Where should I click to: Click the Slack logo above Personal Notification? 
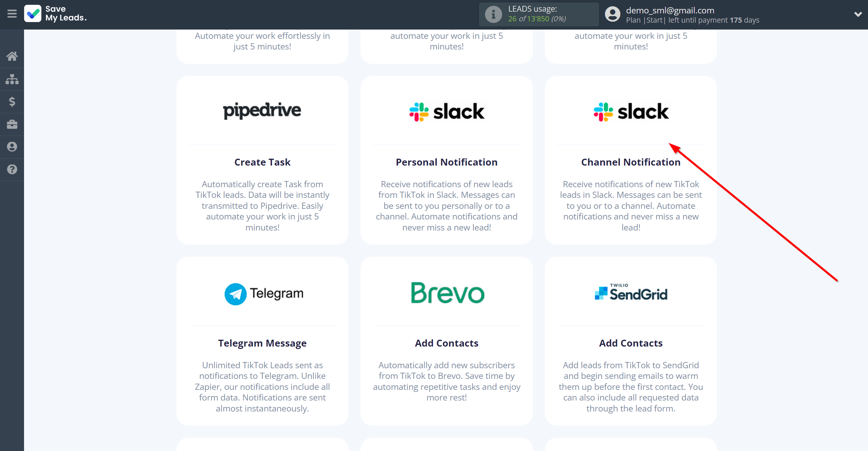pos(447,112)
